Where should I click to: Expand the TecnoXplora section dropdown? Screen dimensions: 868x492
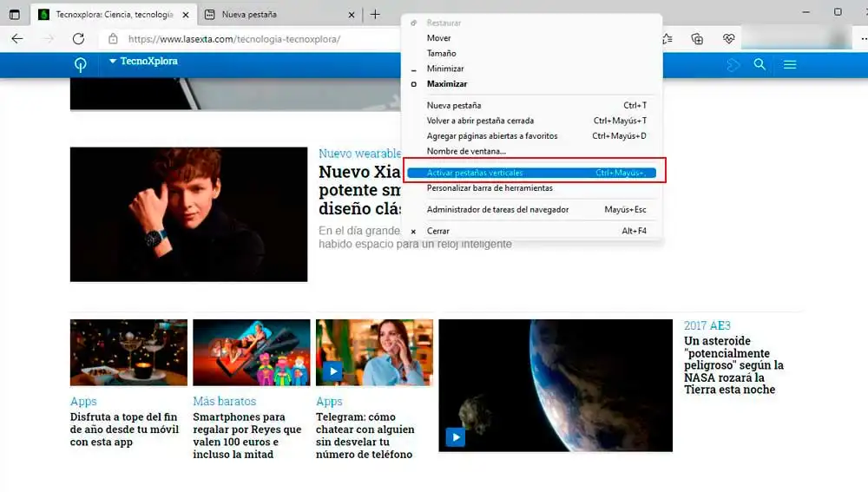[x=143, y=61]
